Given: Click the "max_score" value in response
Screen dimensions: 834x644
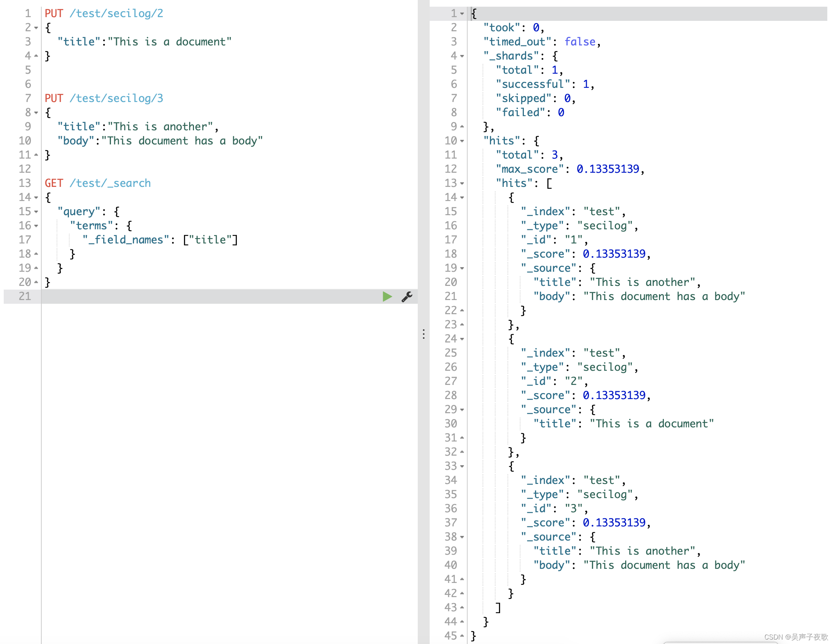Looking at the screenshot, I should 608,169.
